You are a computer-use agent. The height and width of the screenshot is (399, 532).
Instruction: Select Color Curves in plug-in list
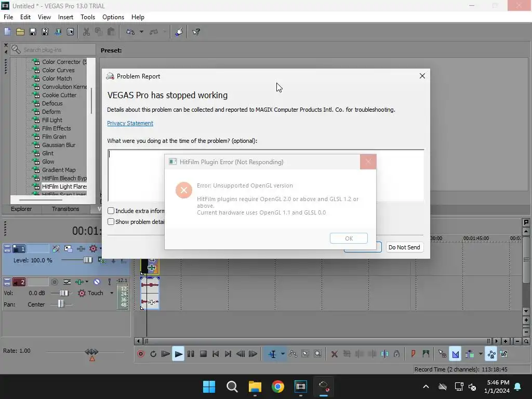pos(58,70)
